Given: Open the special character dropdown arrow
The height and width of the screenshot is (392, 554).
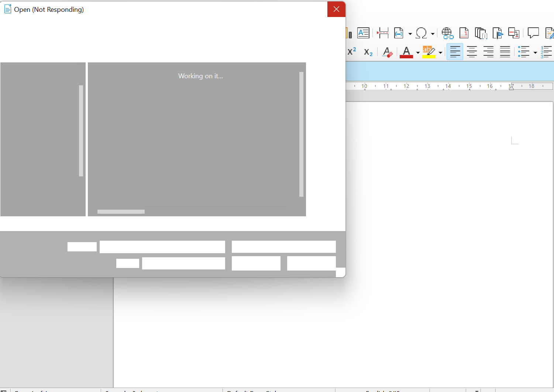Looking at the screenshot, I should (x=433, y=34).
